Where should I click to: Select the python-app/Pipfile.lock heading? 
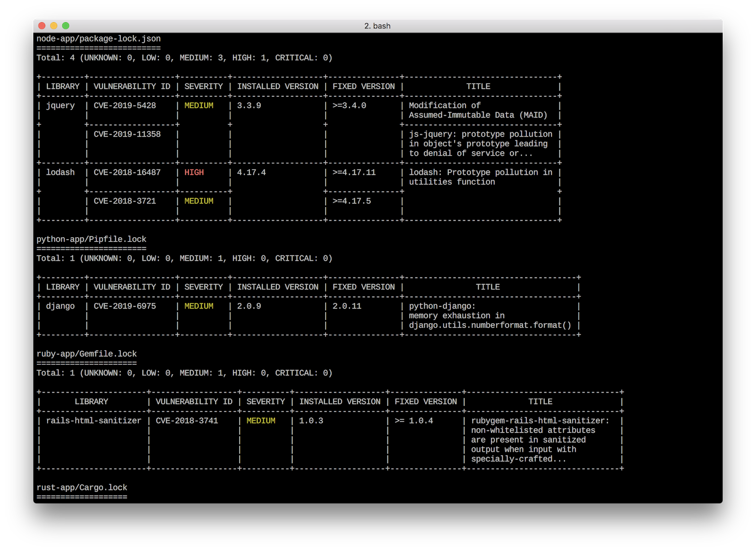pos(91,239)
